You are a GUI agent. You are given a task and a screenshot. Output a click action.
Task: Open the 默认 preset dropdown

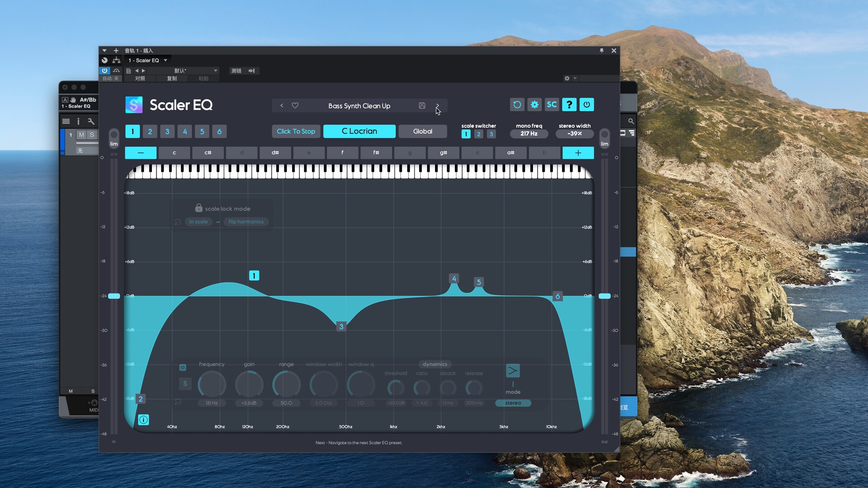(x=184, y=71)
